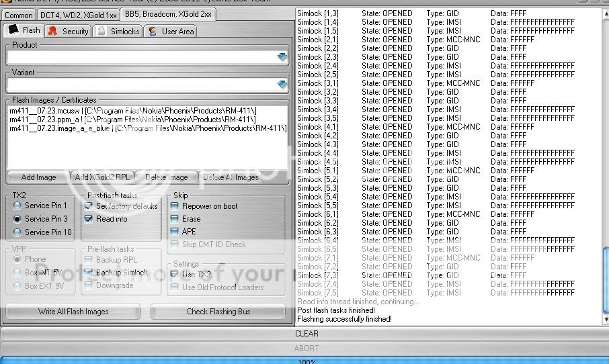Select BB5, Broadcom, XGold 2xx tab
Image resolution: width=609 pixels, height=364 pixels.
pyautogui.click(x=168, y=14)
